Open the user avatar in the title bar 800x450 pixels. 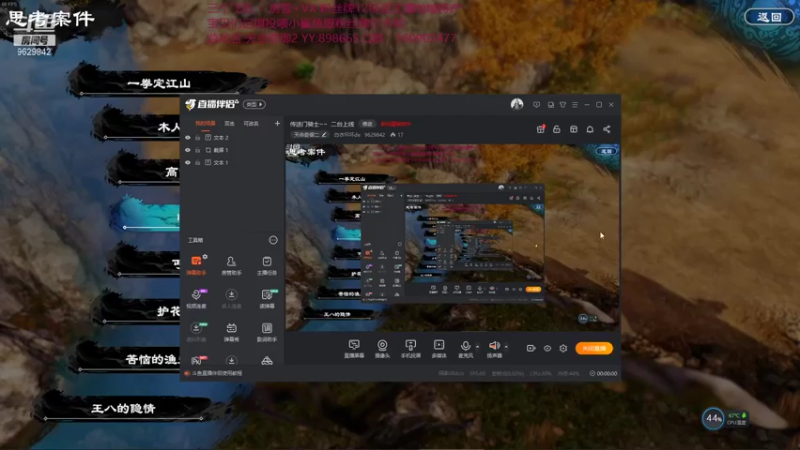[x=517, y=104]
